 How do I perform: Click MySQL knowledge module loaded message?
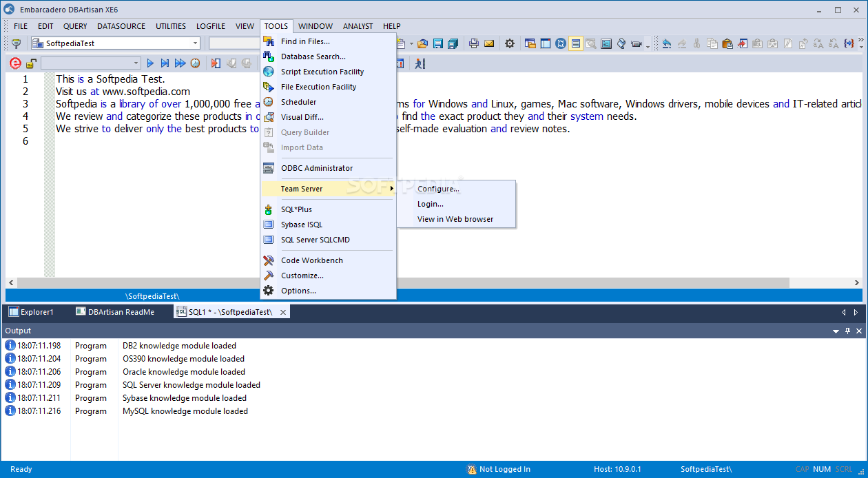coord(185,411)
